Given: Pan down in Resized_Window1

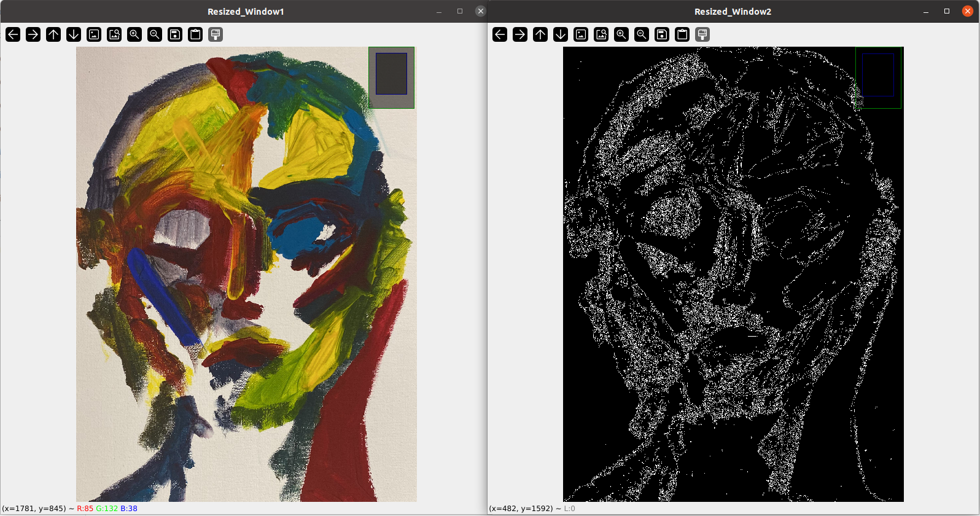Looking at the screenshot, I should [x=74, y=34].
